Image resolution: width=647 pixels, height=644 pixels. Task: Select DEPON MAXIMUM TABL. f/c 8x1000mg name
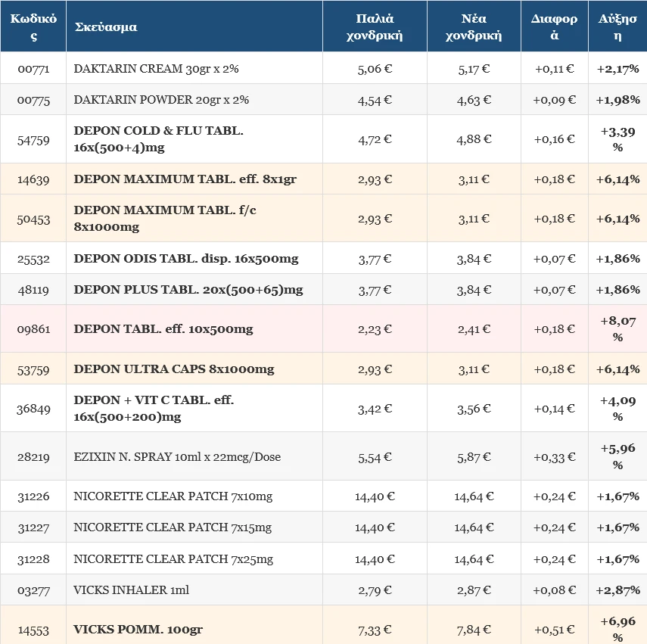(165, 218)
